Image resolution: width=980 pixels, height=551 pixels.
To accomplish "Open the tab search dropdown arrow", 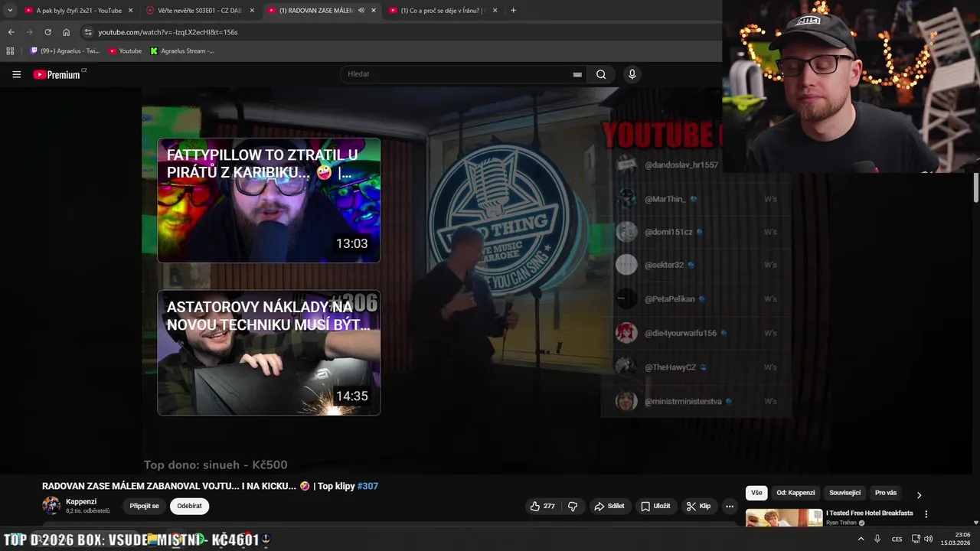I will coord(10,10).
